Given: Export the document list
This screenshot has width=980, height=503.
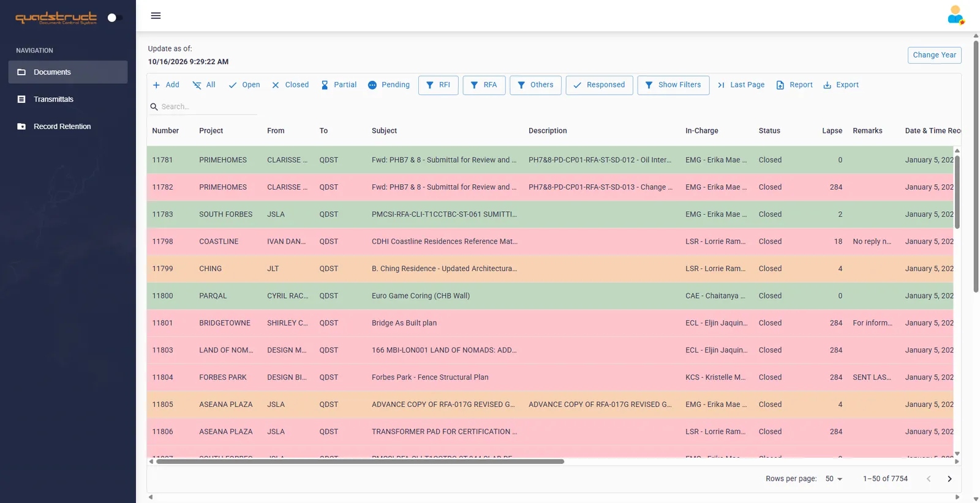Looking at the screenshot, I should tap(841, 85).
